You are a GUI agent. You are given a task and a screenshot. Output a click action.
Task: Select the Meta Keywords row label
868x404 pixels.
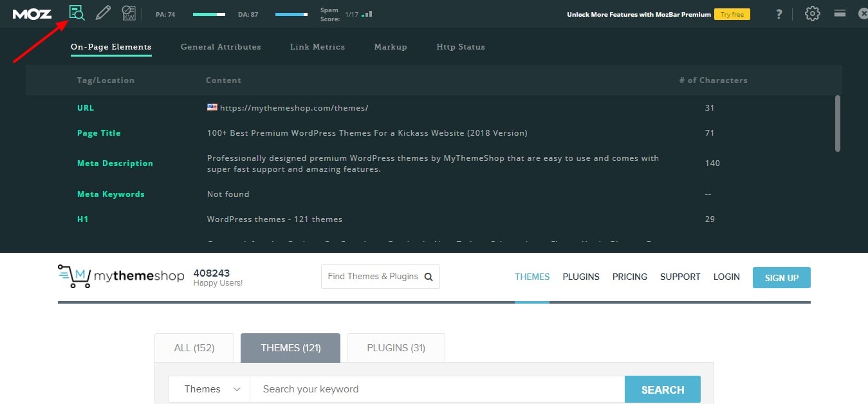coord(111,194)
